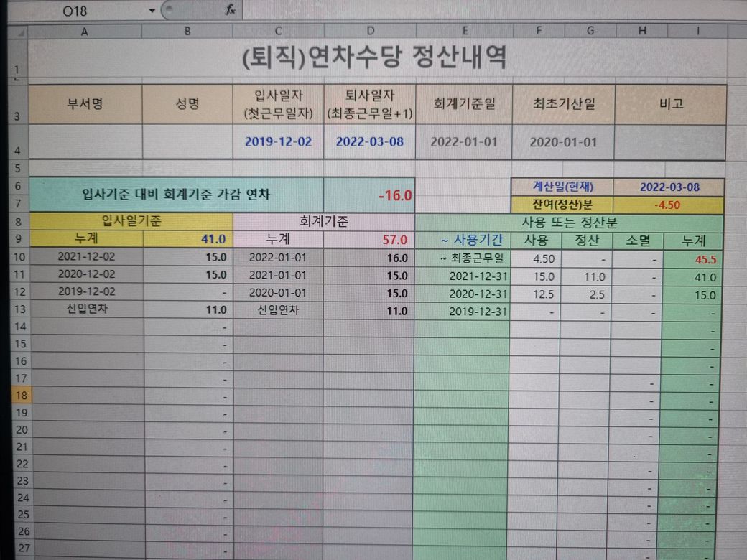This screenshot has width=747, height=560.
Task: Select the 2022-03-08 resignation date cell
Action: coord(370,141)
